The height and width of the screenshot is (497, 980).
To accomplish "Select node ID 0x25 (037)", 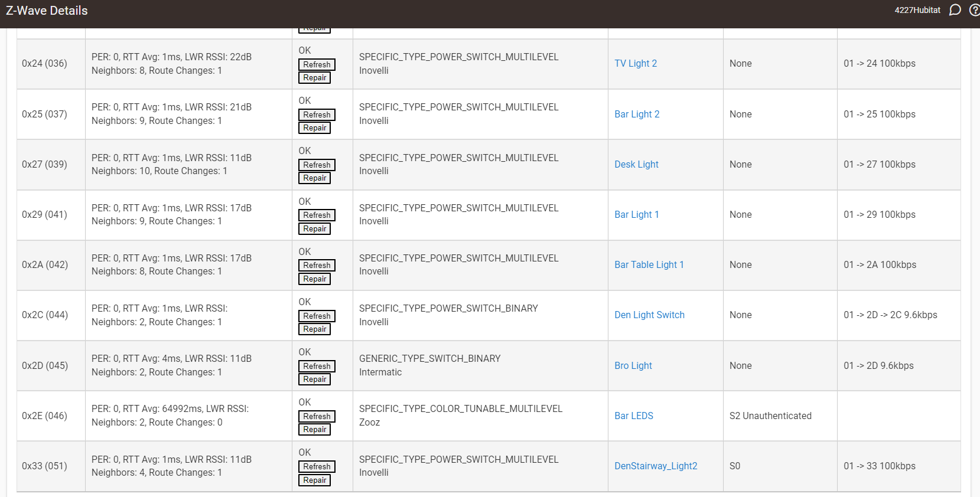I will (44, 114).
